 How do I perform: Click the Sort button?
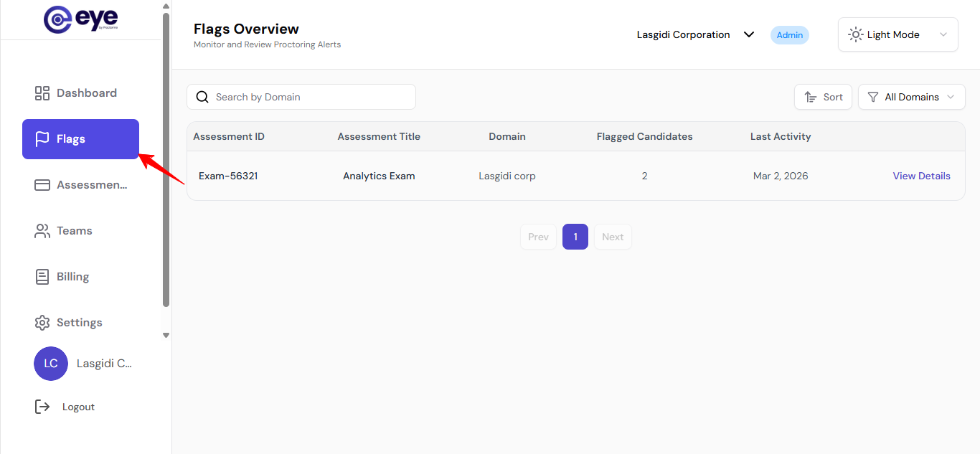tap(824, 97)
